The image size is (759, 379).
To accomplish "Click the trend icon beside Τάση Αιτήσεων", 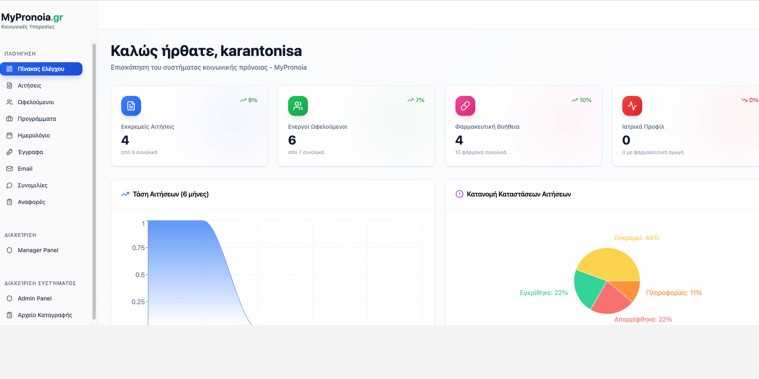I will click(125, 194).
